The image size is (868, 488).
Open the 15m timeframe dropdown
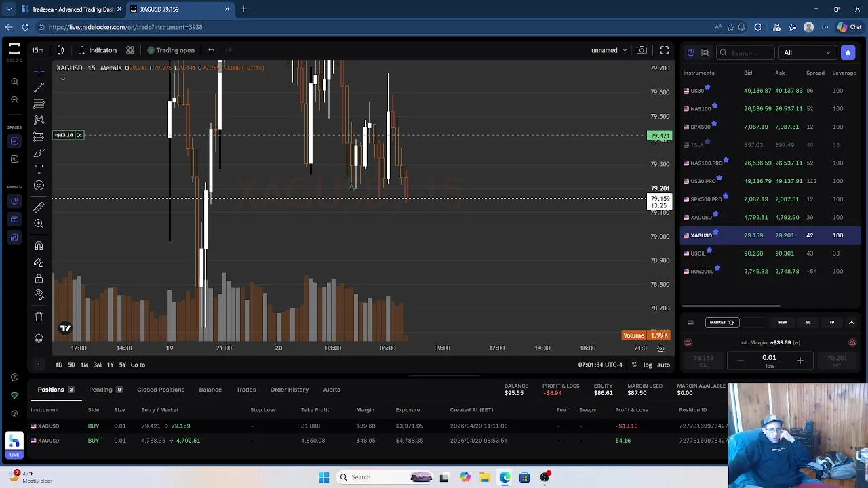pos(38,50)
